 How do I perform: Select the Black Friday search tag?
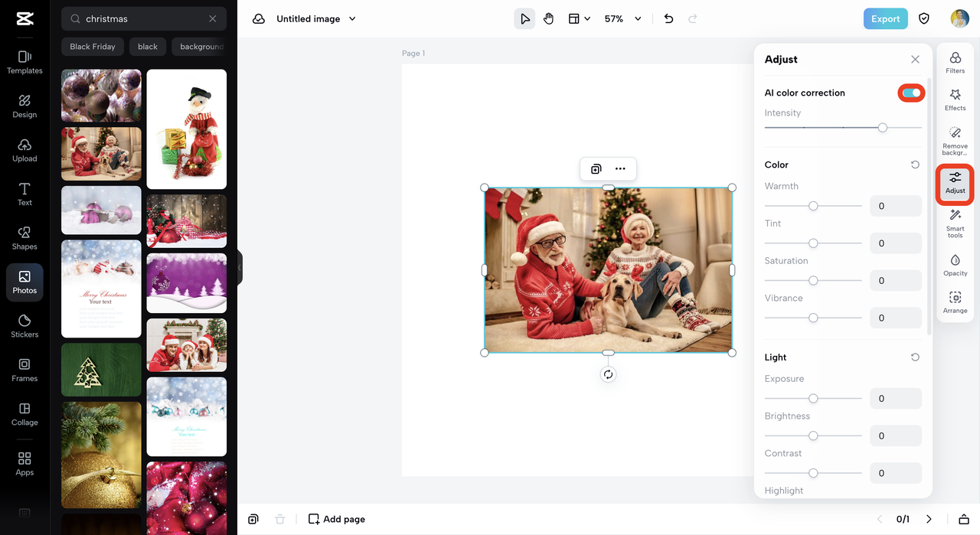pos(93,47)
